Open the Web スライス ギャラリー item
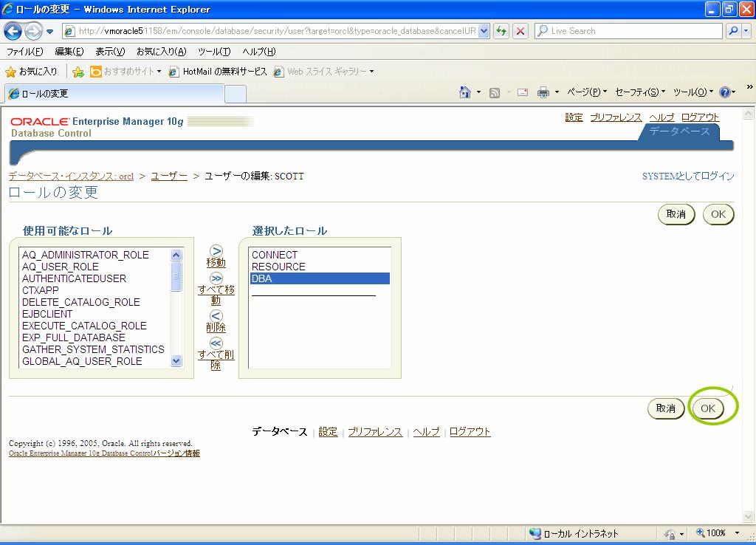Image resolution: width=756 pixels, height=545 pixels. pos(323,72)
